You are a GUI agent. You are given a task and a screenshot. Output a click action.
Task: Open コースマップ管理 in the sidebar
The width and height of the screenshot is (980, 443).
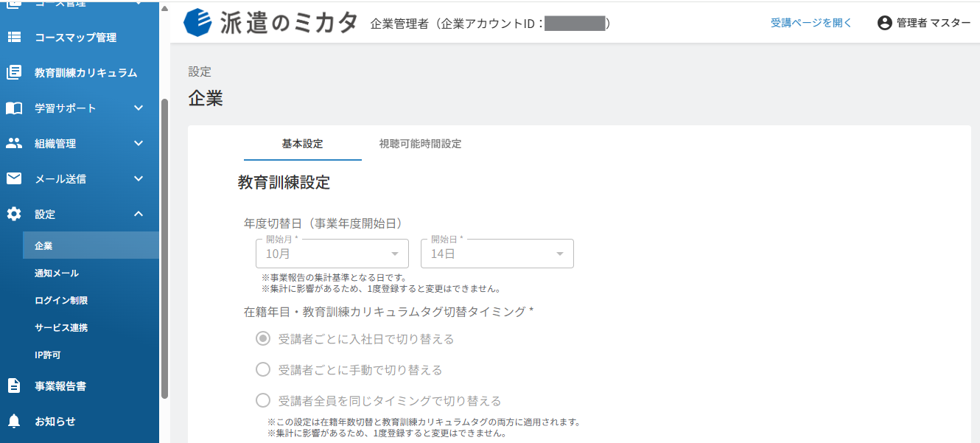pos(80,38)
